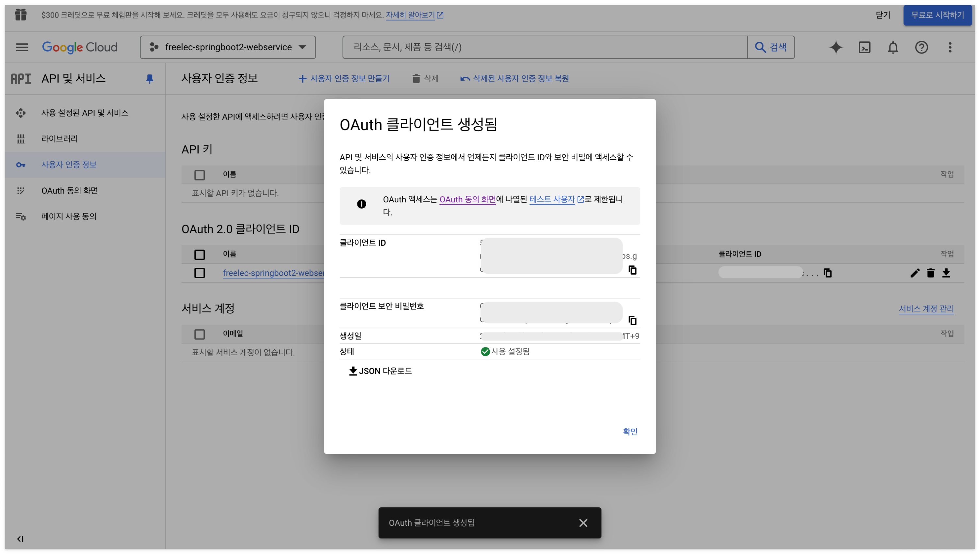Edit OAuth client with pencil icon
The height and width of the screenshot is (554, 980).
coord(915,273)
